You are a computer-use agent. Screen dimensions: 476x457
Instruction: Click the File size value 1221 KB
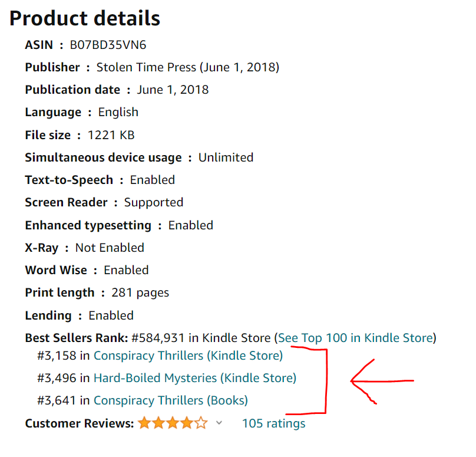[x=111, y=135]
